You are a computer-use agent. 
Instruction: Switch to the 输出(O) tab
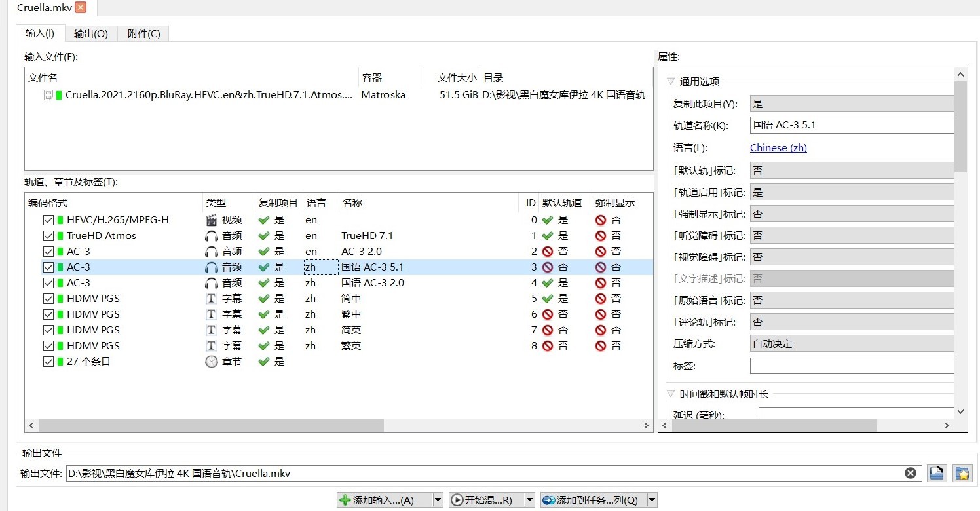91,33
